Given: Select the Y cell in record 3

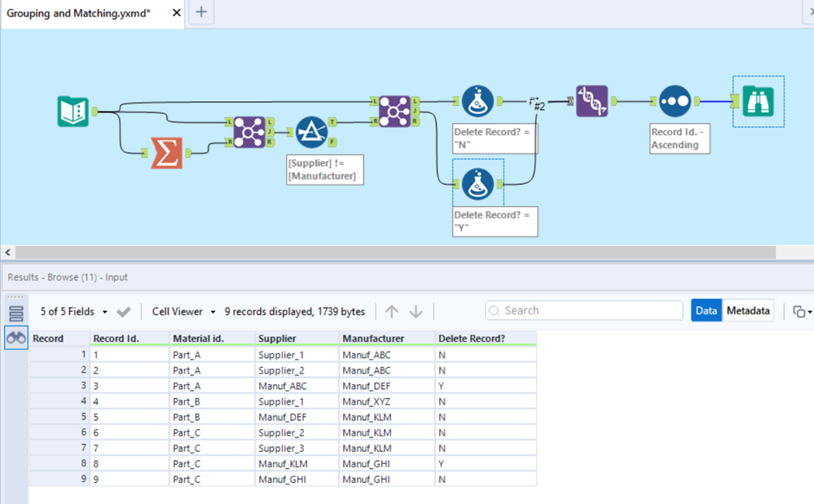Looking at the screenshot, I should (x=486, y=386).
